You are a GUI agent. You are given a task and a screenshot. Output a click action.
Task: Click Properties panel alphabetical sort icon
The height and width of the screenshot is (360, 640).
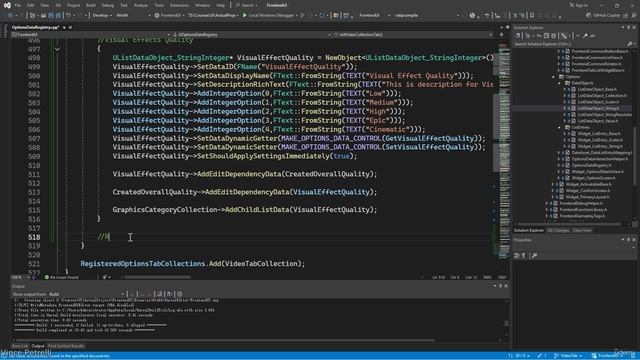point(524,256)
